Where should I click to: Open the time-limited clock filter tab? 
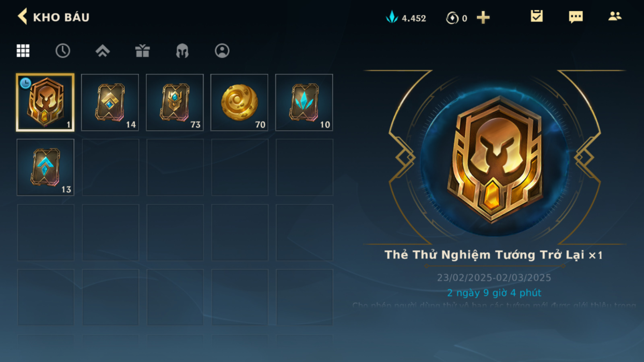(x=63, y=51)
